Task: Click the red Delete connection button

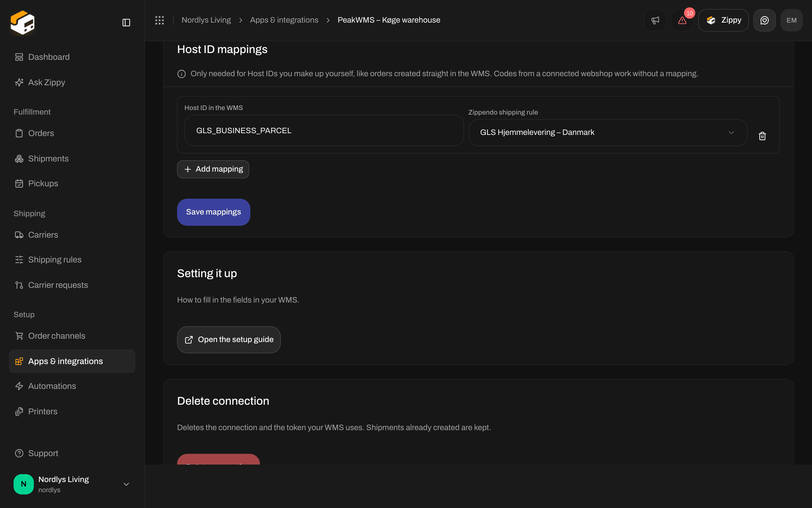Action: pyautogui.click(x=219, y=460)
